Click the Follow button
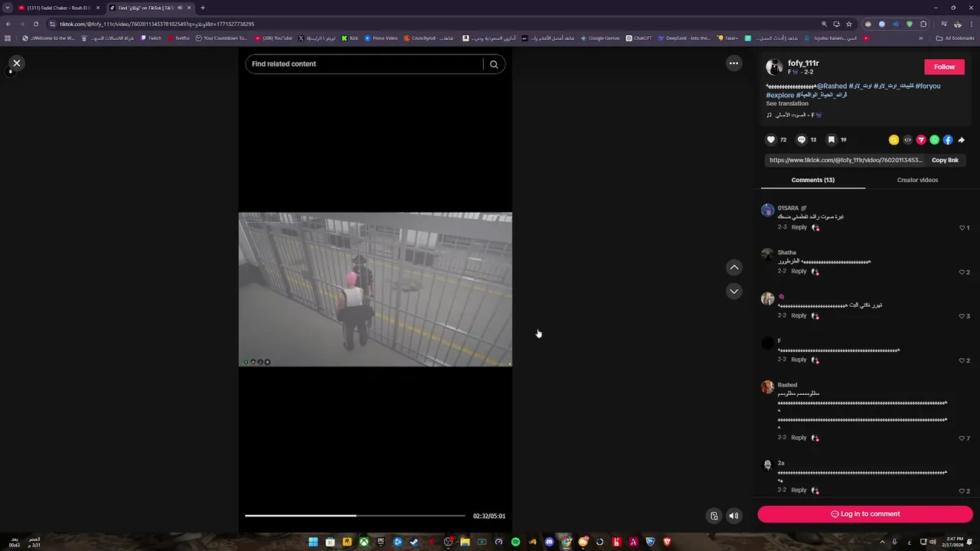980x551 pixels. pos(944,67)
